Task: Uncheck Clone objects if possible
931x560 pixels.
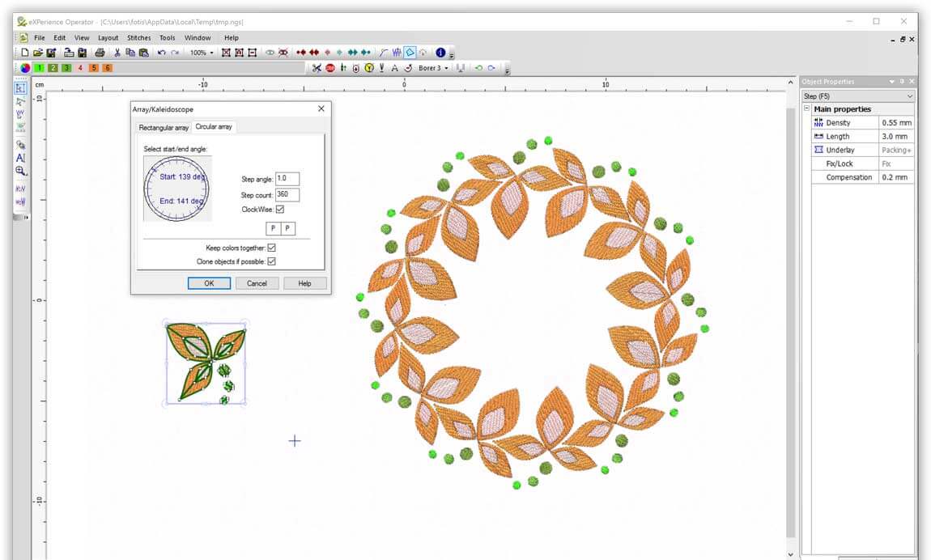Action: (x=271, y=261)
